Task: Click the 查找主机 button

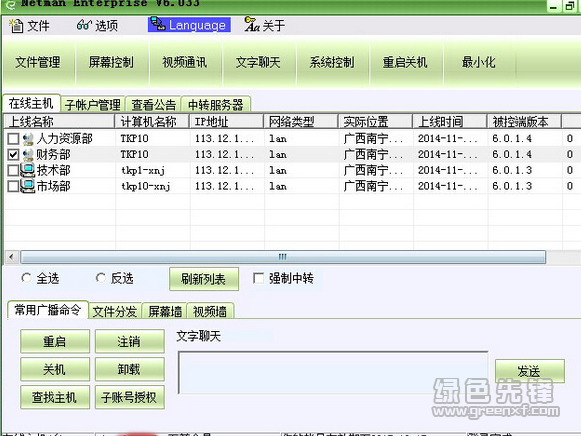Action: pyautogui.click(x=55, y=397)
